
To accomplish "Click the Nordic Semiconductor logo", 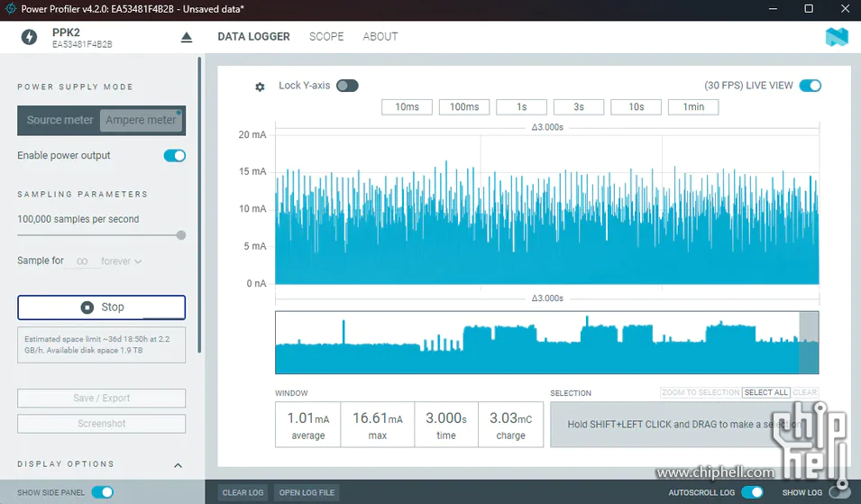I will pos(837,37).
